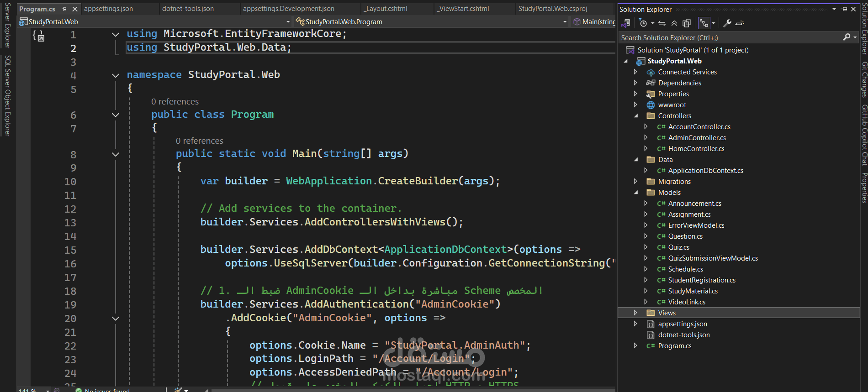The image size is (868, 392).
Task: Toggle auto-hide pin for Solution Explorer
Action: [844, 9]
